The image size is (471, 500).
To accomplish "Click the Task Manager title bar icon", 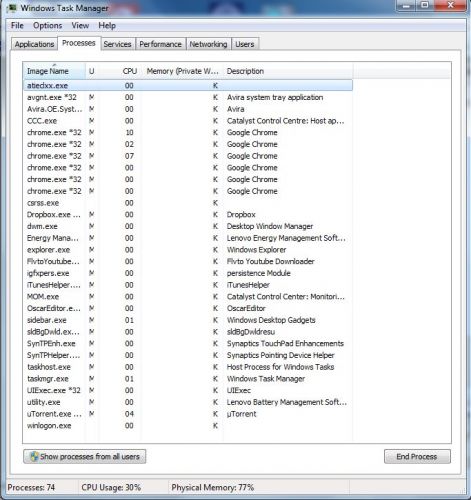I will point(13,8).
